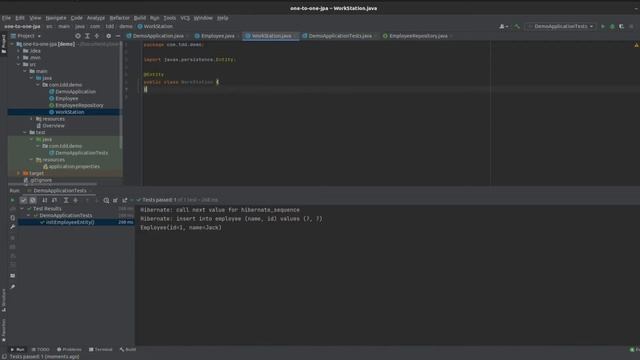Collapse the one-to-one-jpa project root node
This screenshot has width=640, height=360.
coord(12,44)
